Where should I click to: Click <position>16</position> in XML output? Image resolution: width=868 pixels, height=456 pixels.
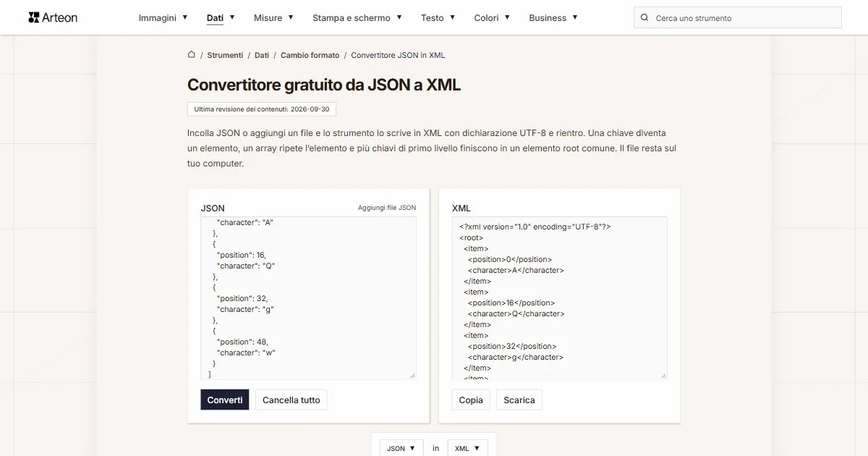click(x=511, y=303)
